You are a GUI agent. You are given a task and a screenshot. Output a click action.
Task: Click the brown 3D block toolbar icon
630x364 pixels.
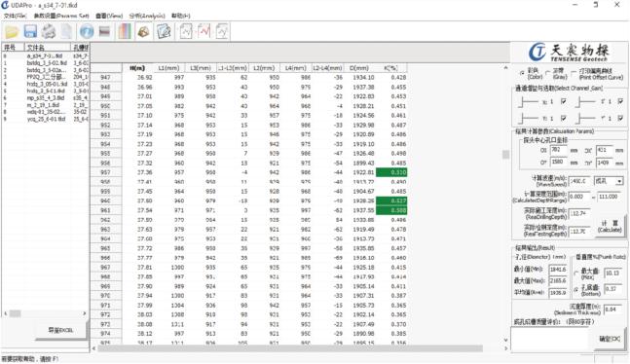pos(143,31)
